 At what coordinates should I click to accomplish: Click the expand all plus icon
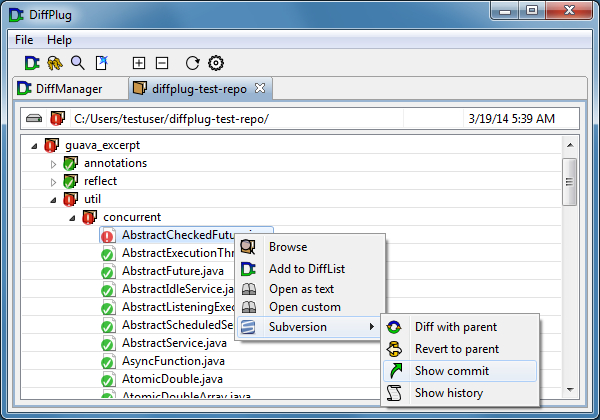(x=139, y=63)
